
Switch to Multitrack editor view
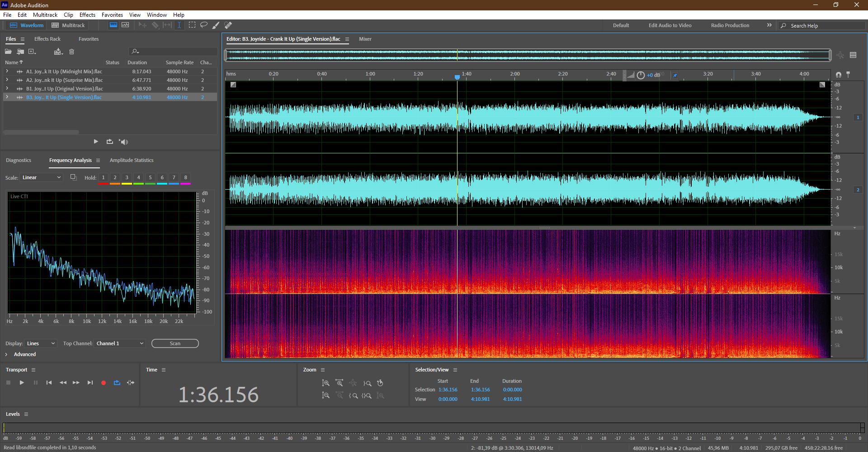point(68,25)
